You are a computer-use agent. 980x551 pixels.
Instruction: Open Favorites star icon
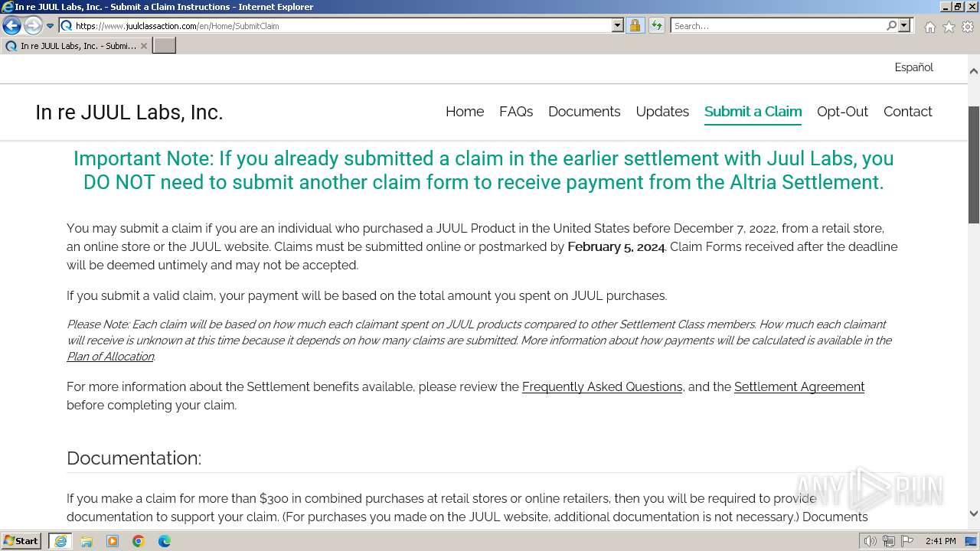949,27
